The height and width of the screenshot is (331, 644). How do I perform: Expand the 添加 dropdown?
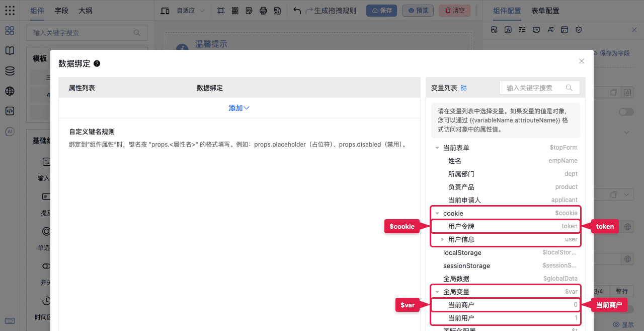tap(239, 108)
